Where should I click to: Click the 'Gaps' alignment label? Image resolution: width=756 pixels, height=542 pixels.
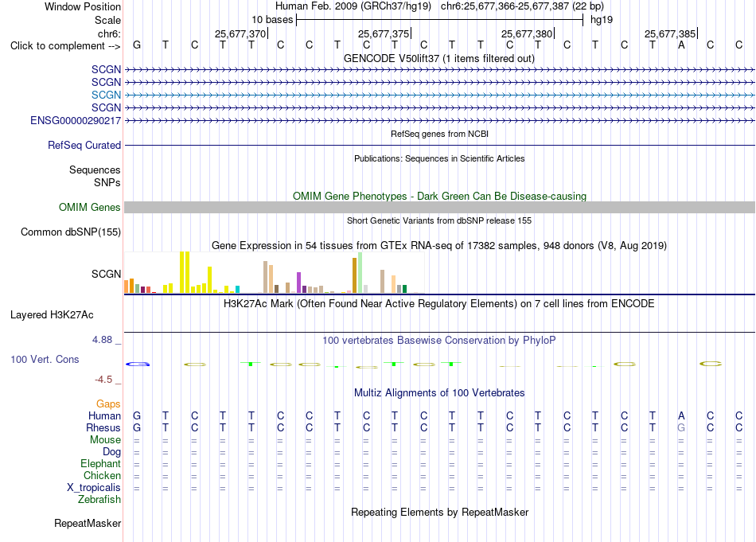(x=108, y=404)
